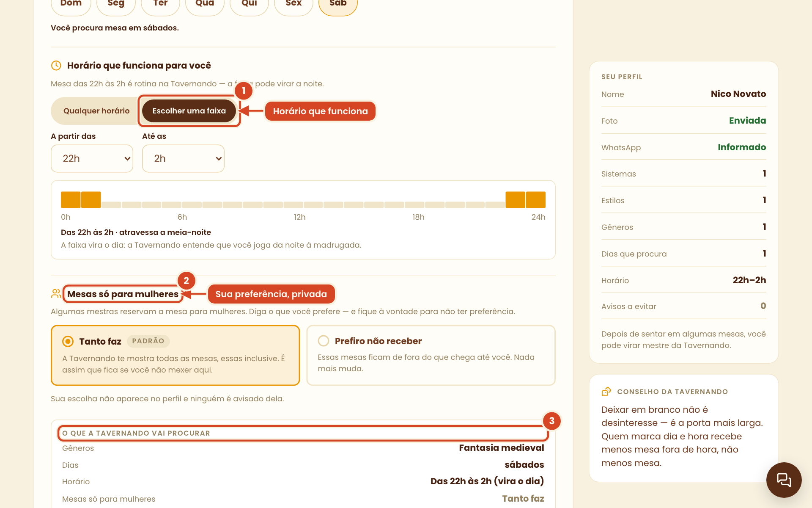Click the SEU PERFIL heading
Image resolution: width=812 pixels, height=508 pixels.
pos(622,77)
